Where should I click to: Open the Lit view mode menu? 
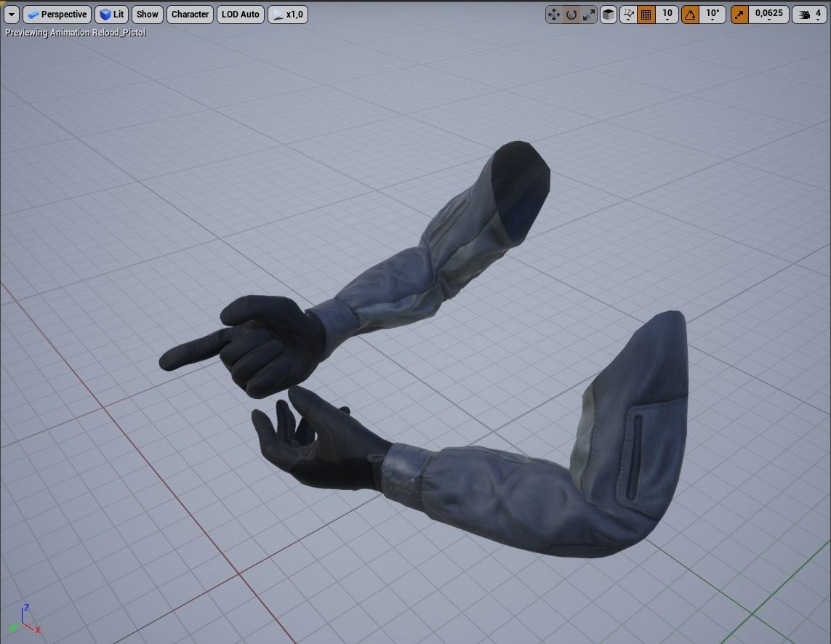[111, 15]
